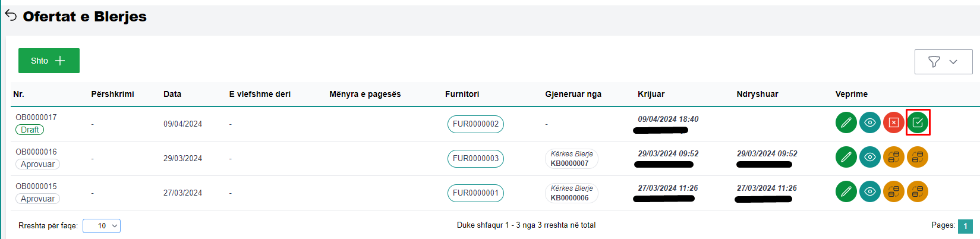This screenshot has width=980, height=239.
Task: Go back using the return arrow icon
Action: (x=11, y=15)
